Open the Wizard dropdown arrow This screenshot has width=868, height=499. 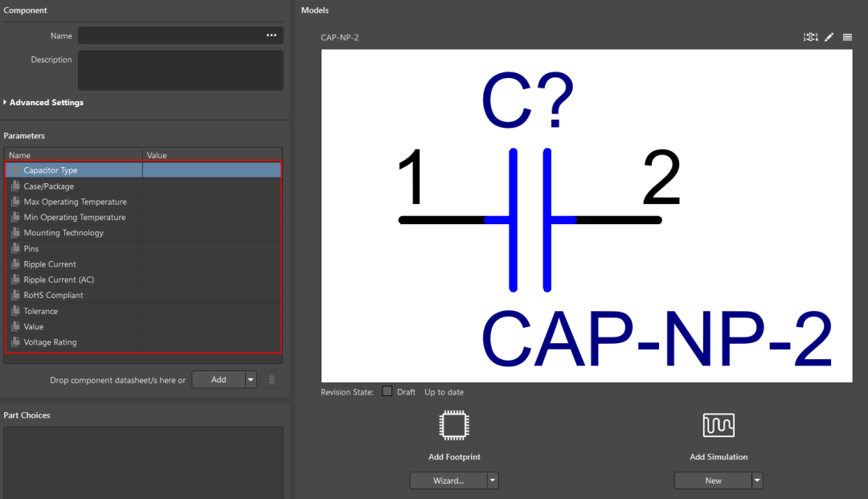(492, 481)
